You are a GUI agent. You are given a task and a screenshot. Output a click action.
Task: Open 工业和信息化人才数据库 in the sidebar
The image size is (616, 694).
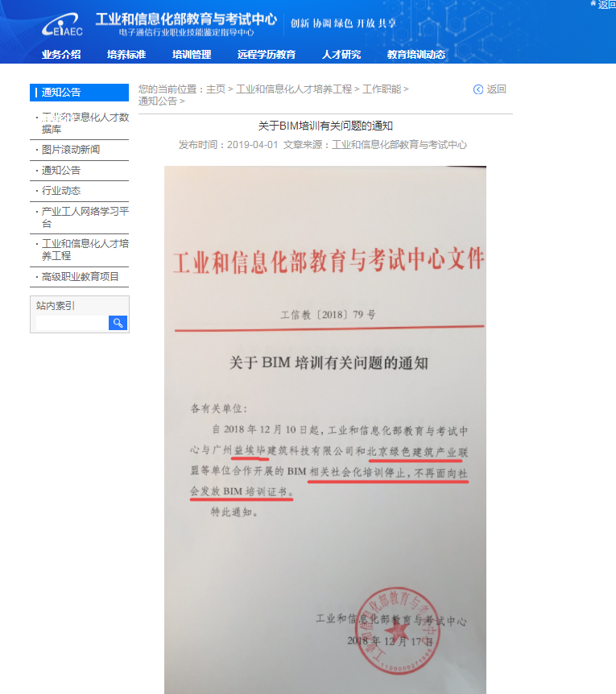(85, 122)
